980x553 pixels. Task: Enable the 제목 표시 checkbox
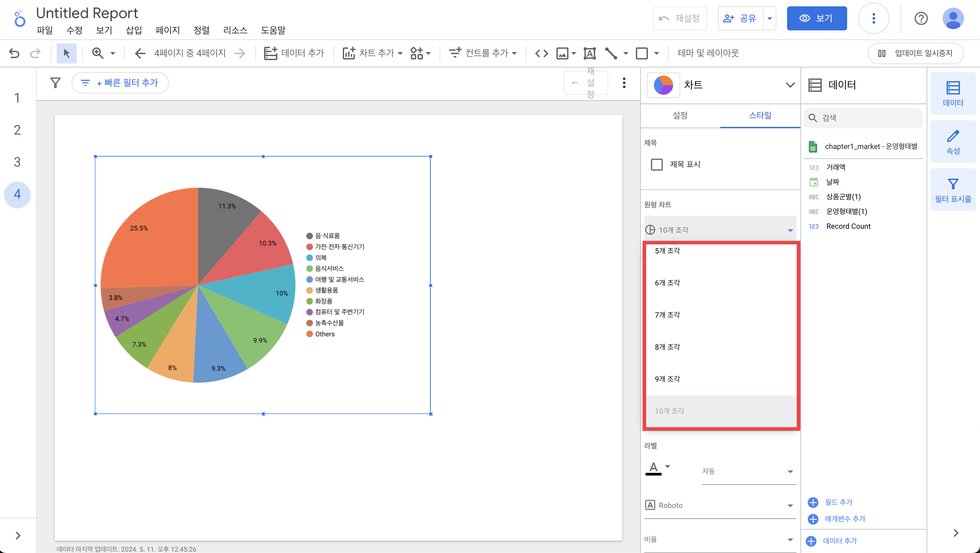[x=657, y=164]
